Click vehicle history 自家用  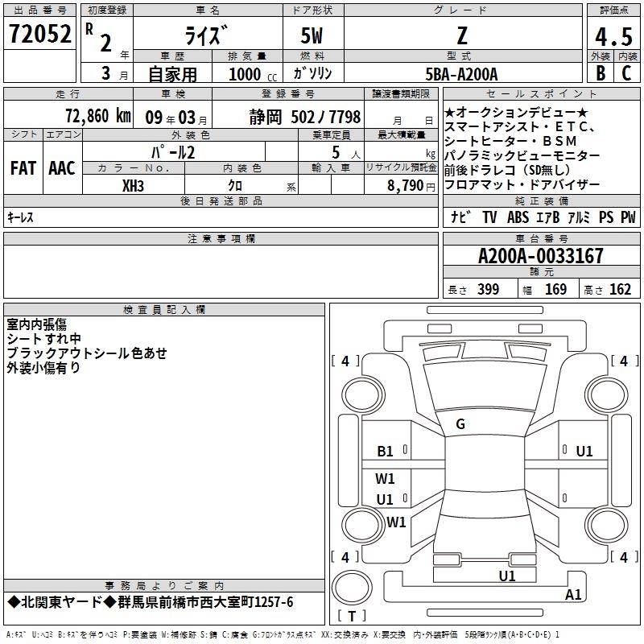(172, 74)
